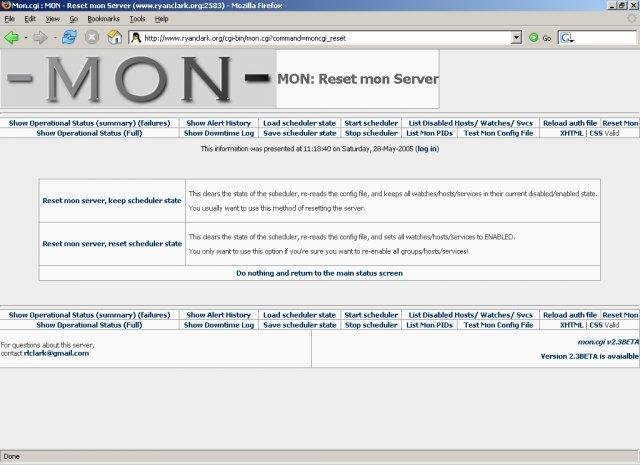The width and height of the screenshot is (640, 465).
Task: Open the Edit menu
Action: [x=30, y=19]
